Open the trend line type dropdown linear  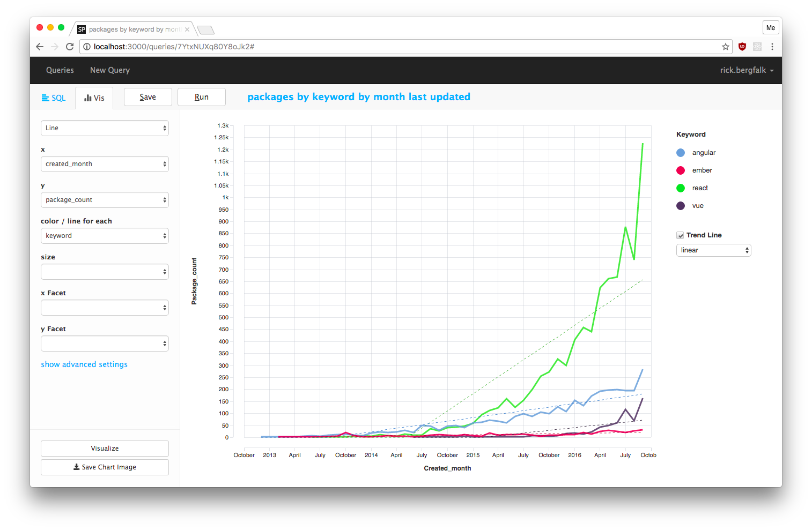click(x=713, y=250)
